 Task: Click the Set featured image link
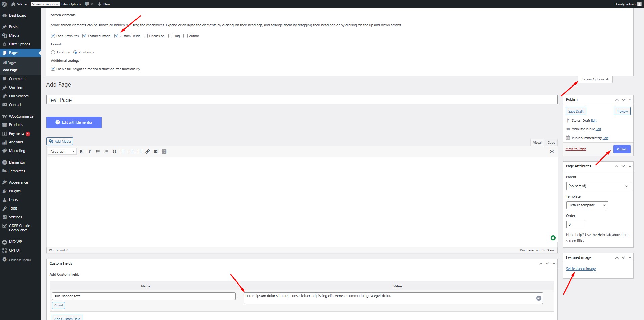click(580, 269)
